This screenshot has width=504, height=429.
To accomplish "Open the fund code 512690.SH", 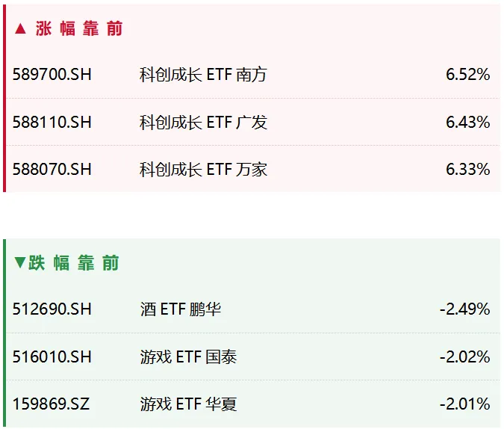I will click(x=52, y=309).
